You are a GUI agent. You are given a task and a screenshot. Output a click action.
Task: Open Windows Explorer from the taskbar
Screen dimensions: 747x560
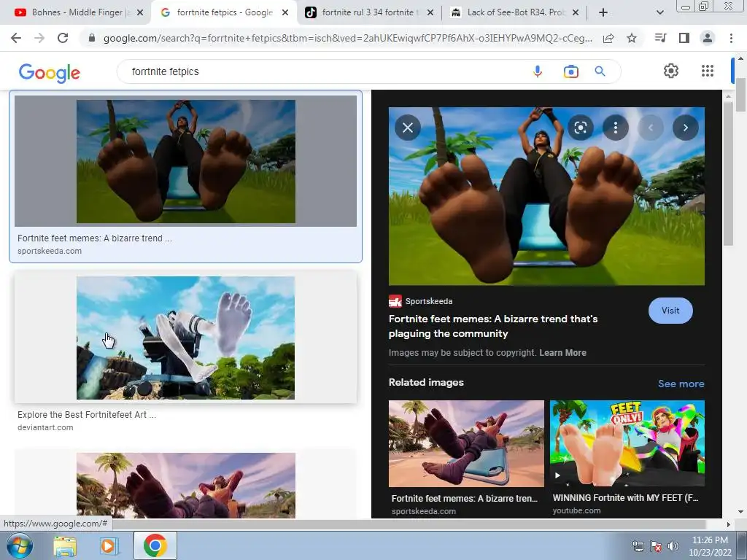click(65, 546)
